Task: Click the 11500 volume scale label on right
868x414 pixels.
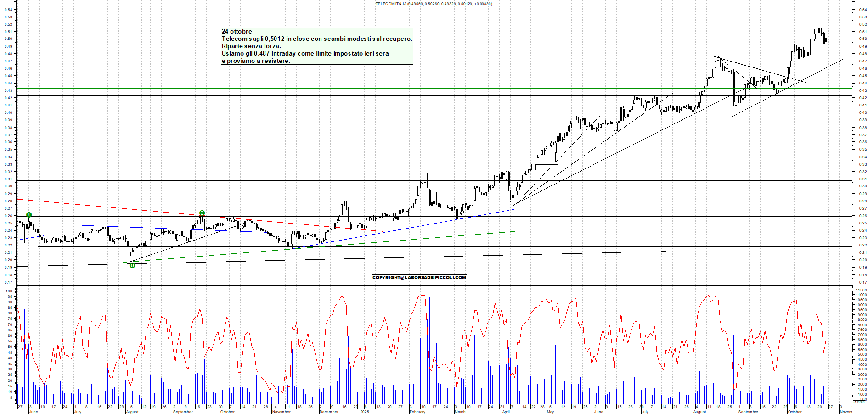Action: pyautogui.click(x=862, y=289)
